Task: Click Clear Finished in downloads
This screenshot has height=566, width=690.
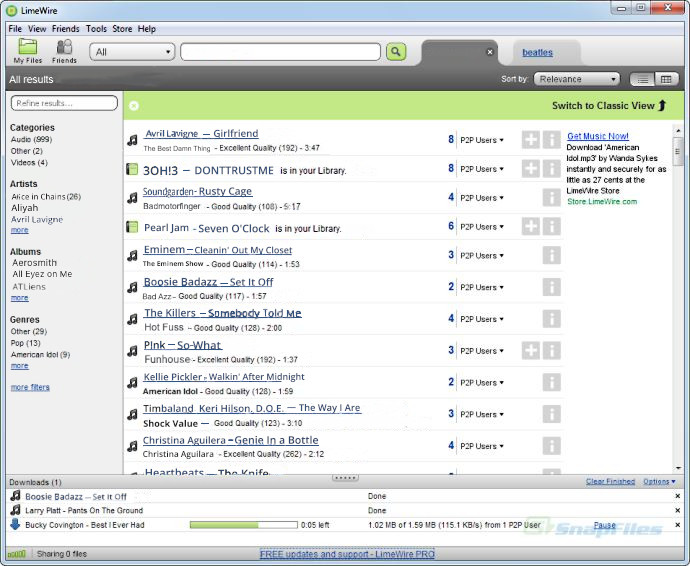Action: 610,481
